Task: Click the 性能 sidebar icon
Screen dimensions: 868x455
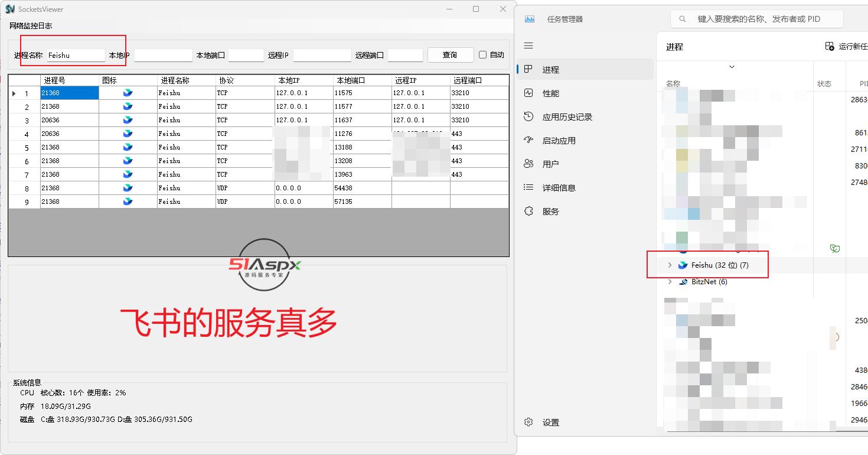Action: pos(528,93)
